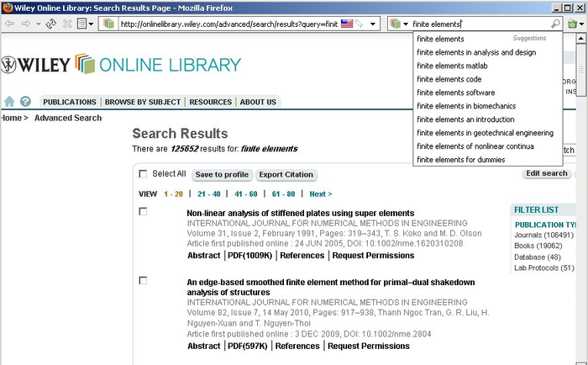Tick the Select All checkbox
This screenshot has width=588, height=365.
(143, 174)
